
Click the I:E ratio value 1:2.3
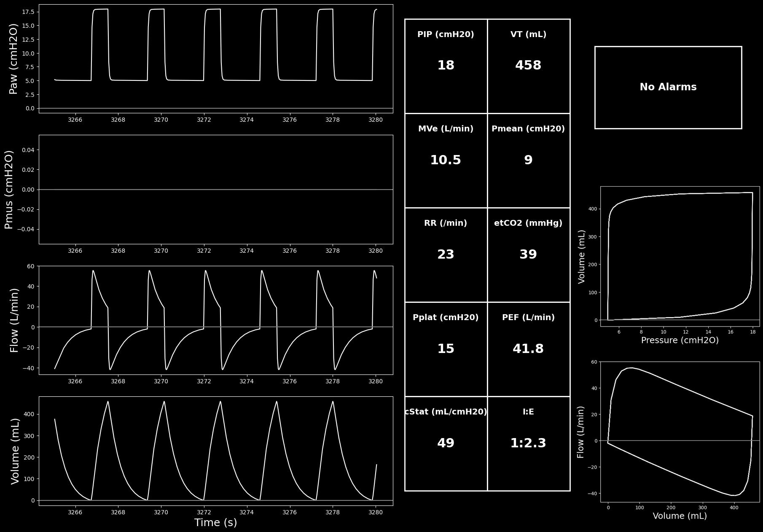tap(528, 443)
